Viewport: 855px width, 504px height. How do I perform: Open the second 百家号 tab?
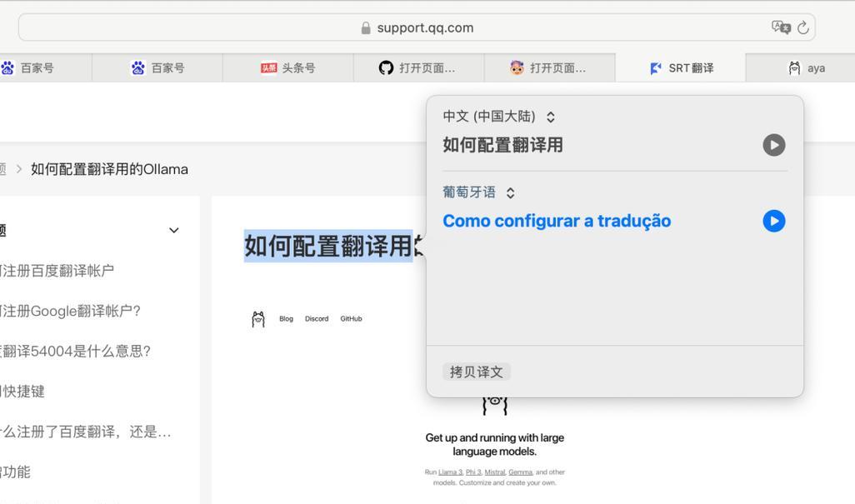tap(157, 68)
